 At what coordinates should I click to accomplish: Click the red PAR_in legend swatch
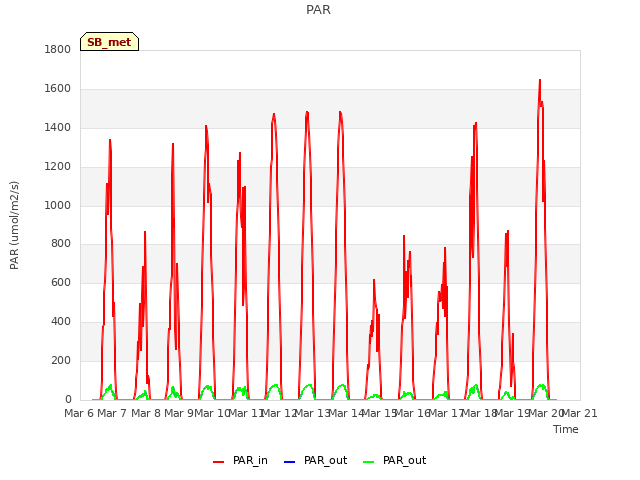click(219, 462)
